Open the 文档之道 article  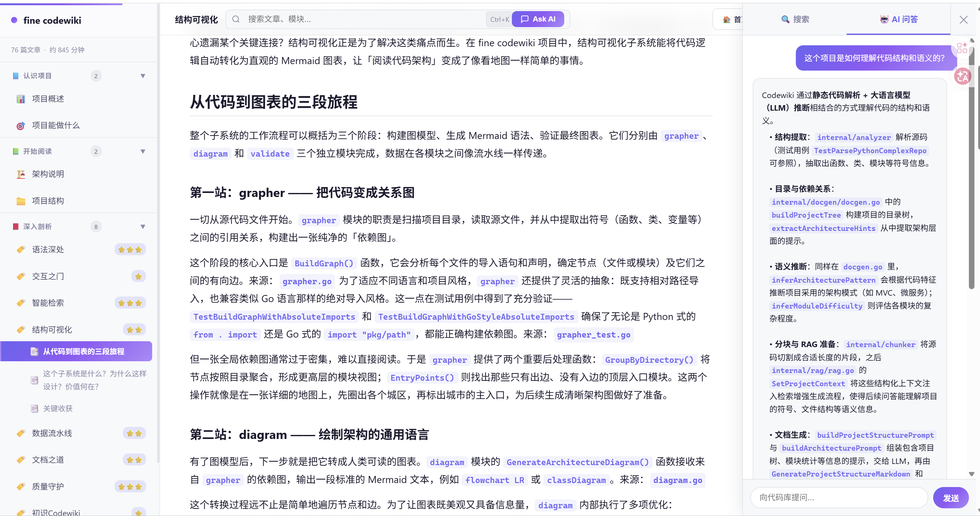[x=48, y=460]
